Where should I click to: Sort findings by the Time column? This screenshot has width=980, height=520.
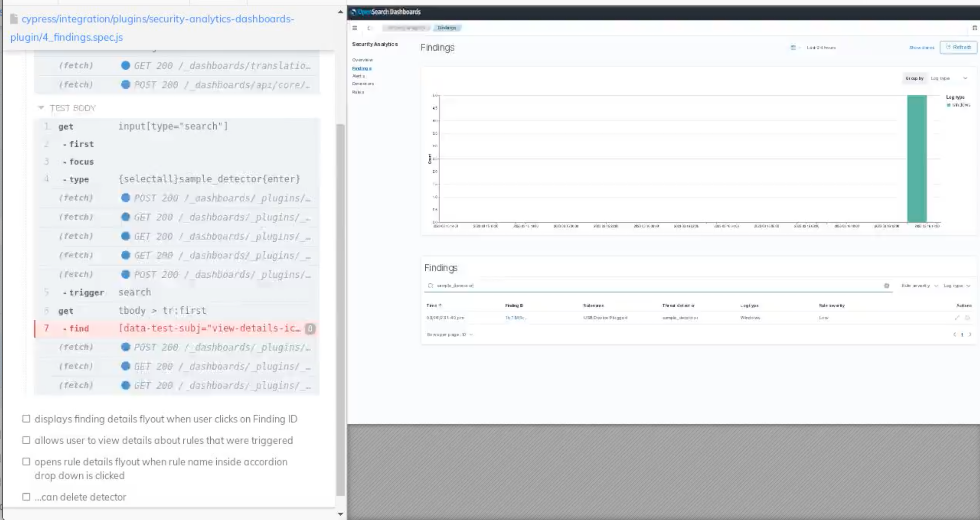click(434, 306)
